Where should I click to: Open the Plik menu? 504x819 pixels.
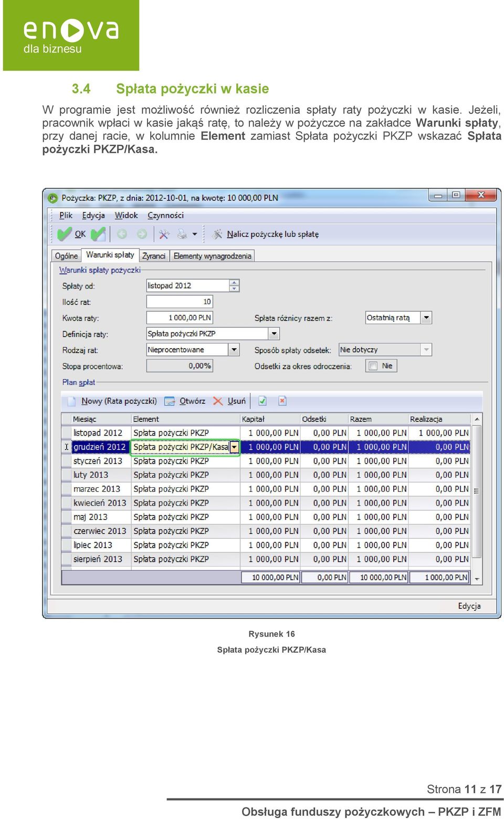(x=66, y=215)
